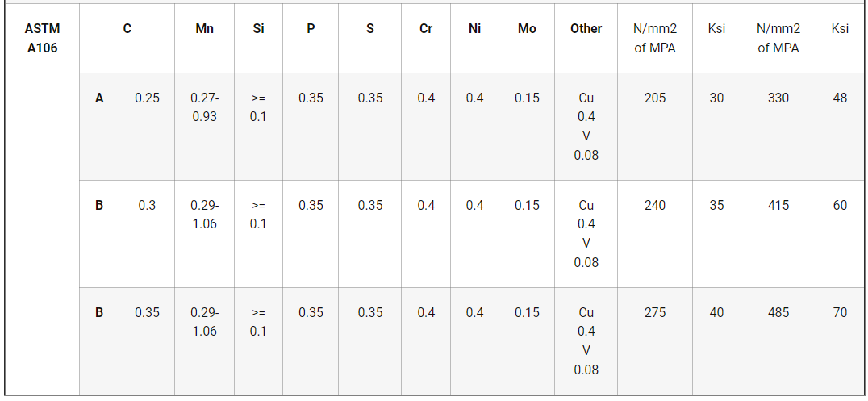Select the 330 N/mm2 value

pyautogui.click(x=778, y=98)
